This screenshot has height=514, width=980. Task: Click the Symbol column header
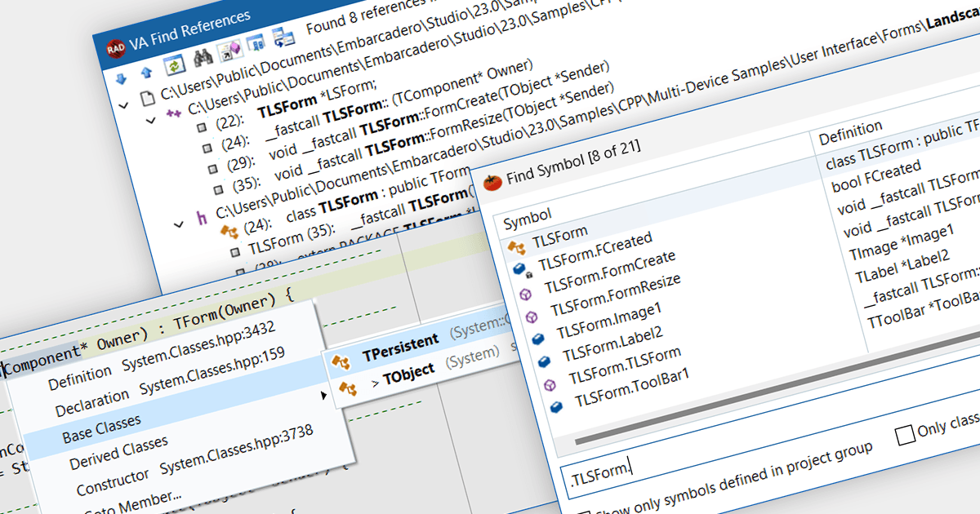[527, 219]
